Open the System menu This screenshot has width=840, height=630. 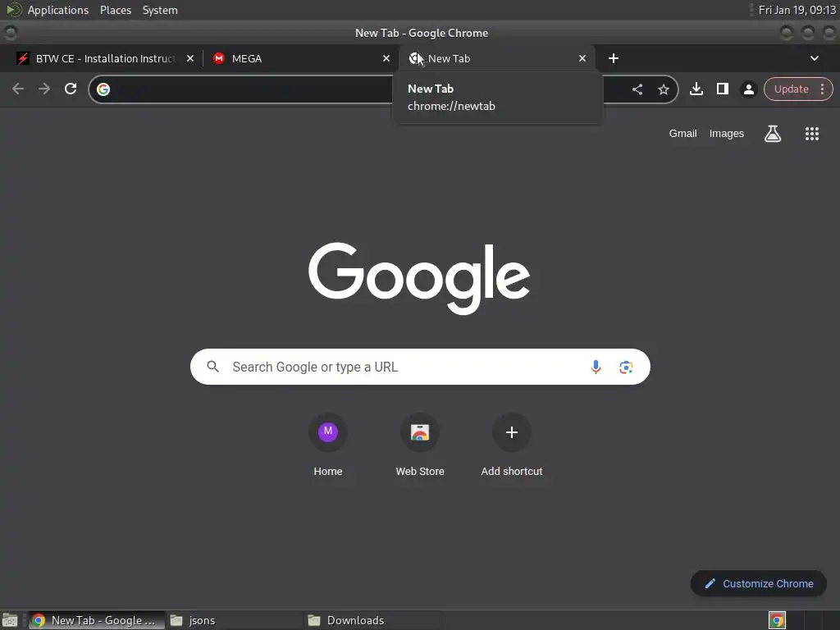coord(160,10)
